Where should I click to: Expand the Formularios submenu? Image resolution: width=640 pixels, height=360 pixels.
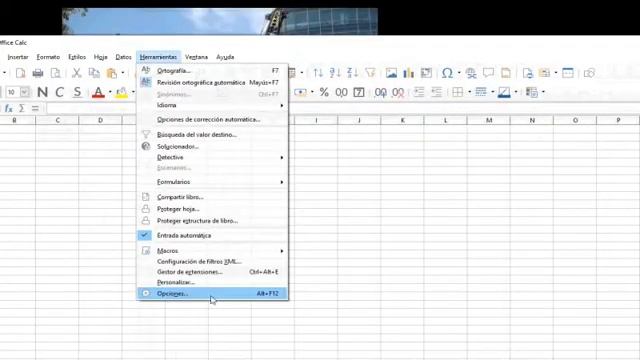212,182
